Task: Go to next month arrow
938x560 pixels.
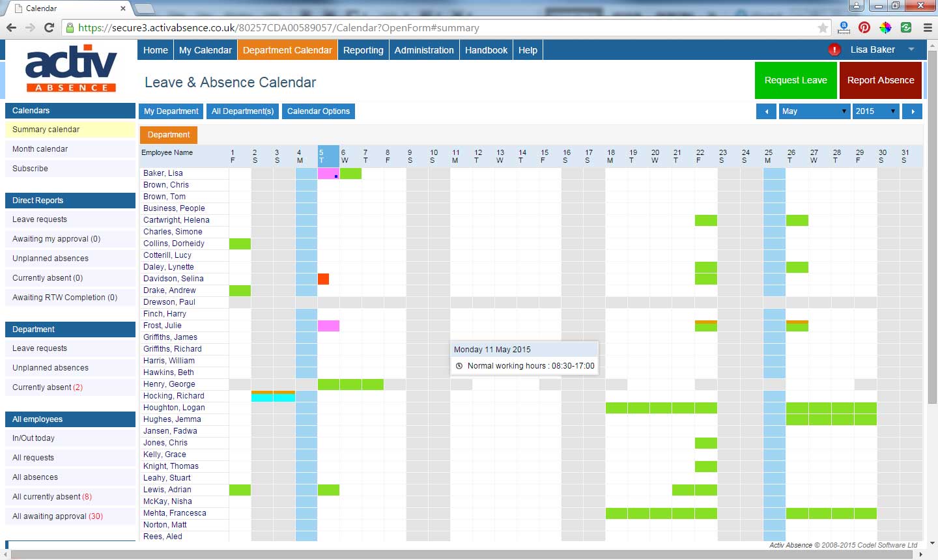Action: click(913, 111)
